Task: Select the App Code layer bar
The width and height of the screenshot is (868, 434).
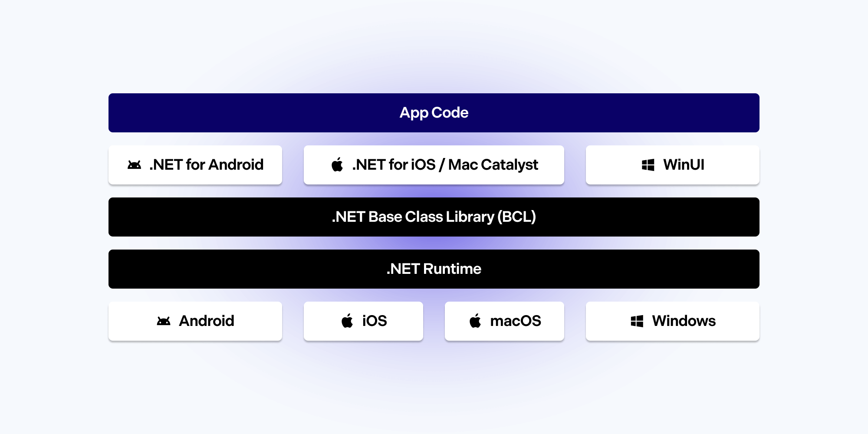Action: pyautogui.click(x=434, y=113)
